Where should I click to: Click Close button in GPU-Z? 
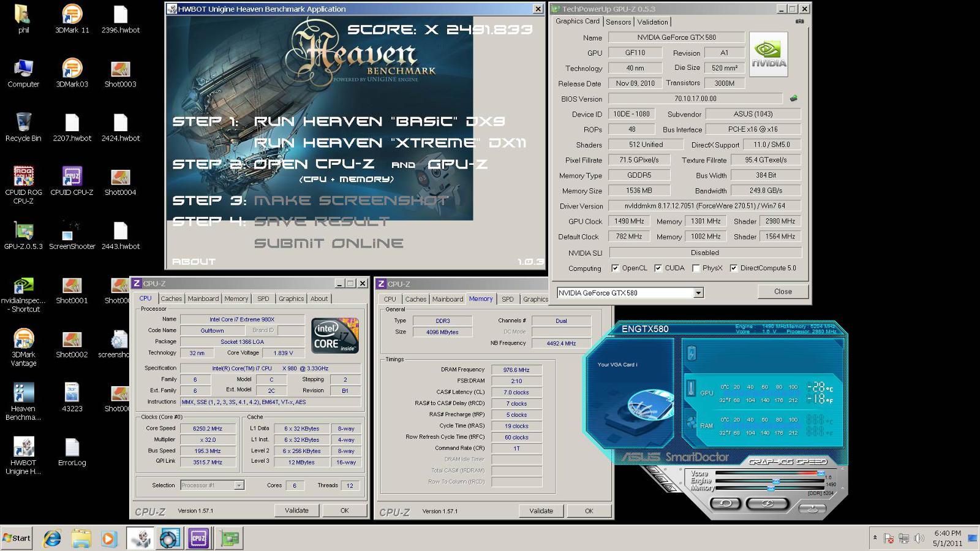(783, 292)
